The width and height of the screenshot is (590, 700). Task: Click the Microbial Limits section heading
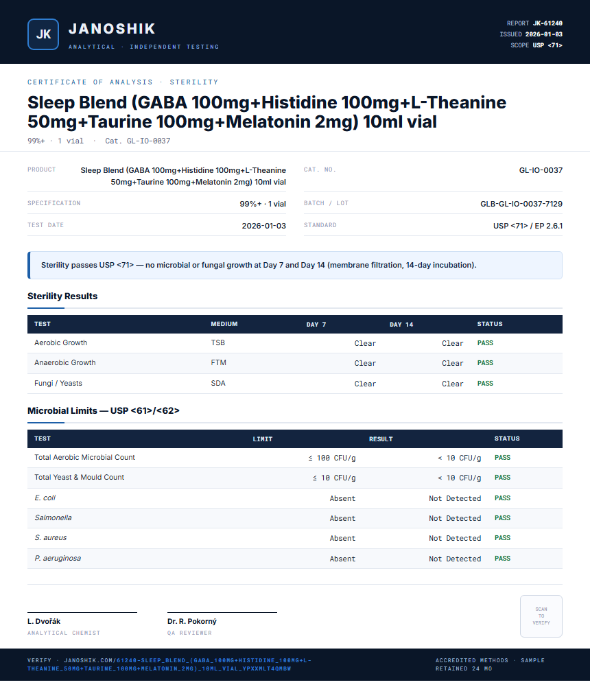point(104,410)
